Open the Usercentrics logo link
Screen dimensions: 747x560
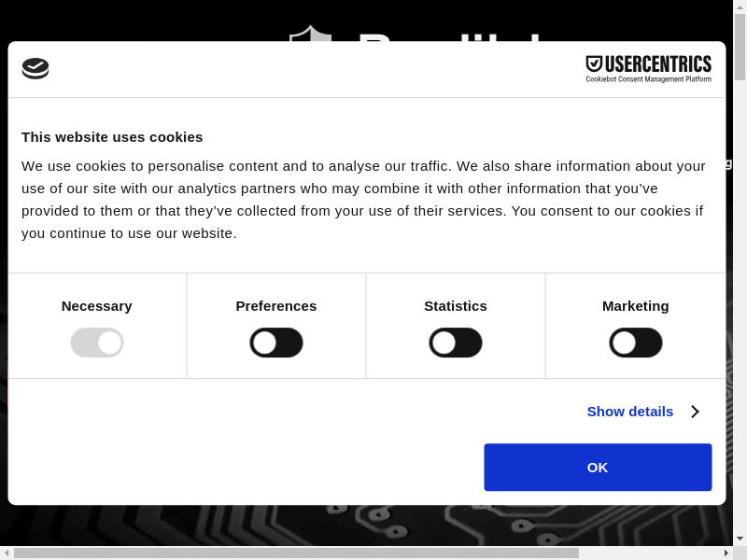point(648,68)
